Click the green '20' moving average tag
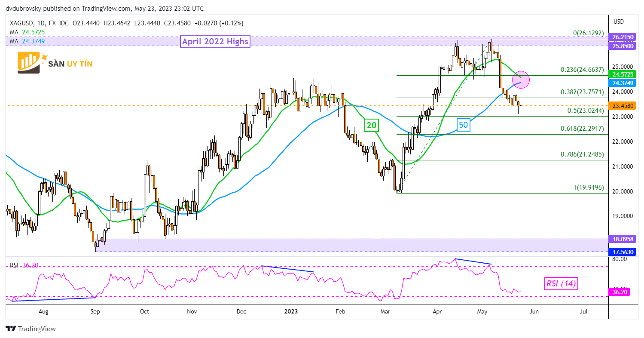Viewport: 644px width, 338px height. coord(371,126)
